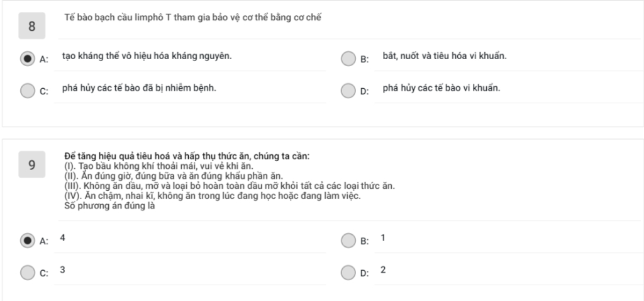This screenshot has height=301, width=644.
Task: Click answer text "phá hủy các tế bào đã bị nhiễm bệnh"
Action: point(139,88)
